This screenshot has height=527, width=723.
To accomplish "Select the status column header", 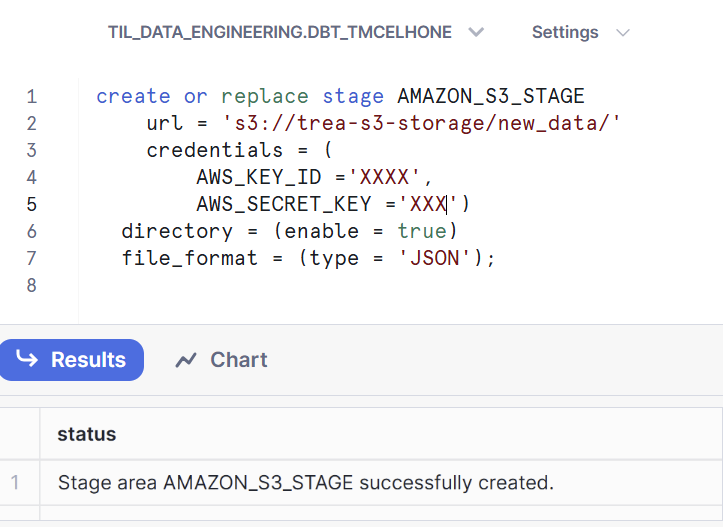I will [87, 434].
